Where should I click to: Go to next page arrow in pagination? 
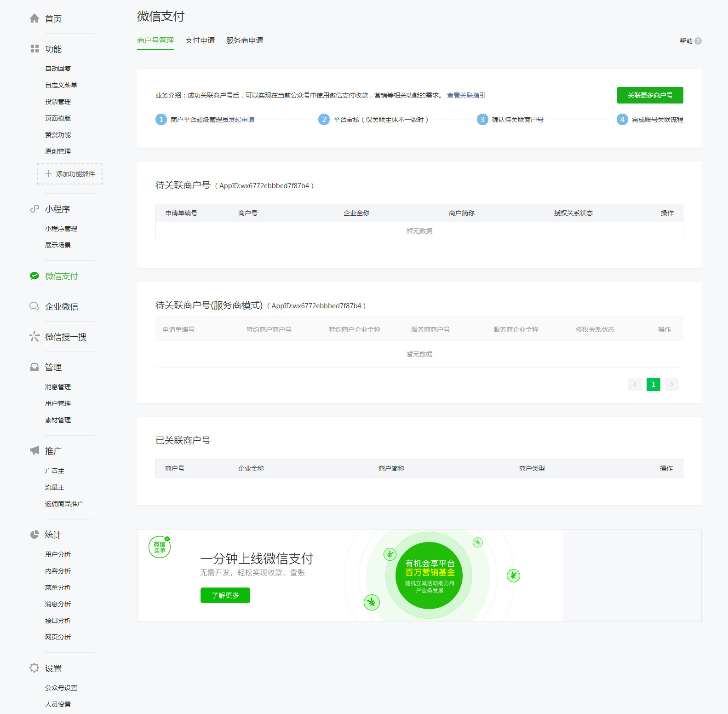tap(672, 385)
